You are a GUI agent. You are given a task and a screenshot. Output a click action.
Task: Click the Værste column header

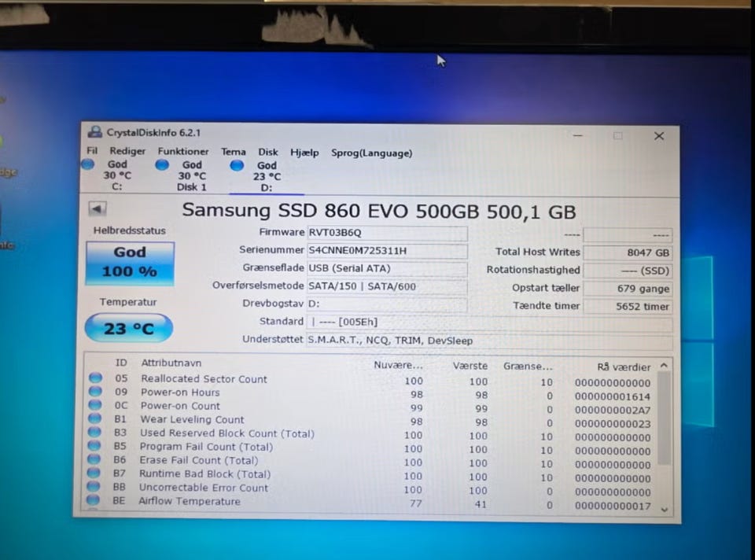[x=470, y=366]
